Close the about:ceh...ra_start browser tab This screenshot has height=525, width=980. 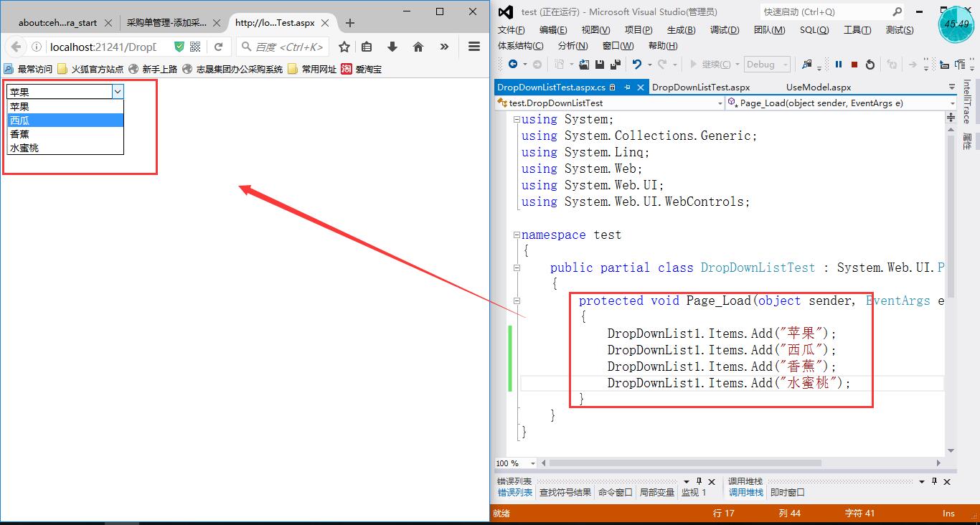pos(108,23)
